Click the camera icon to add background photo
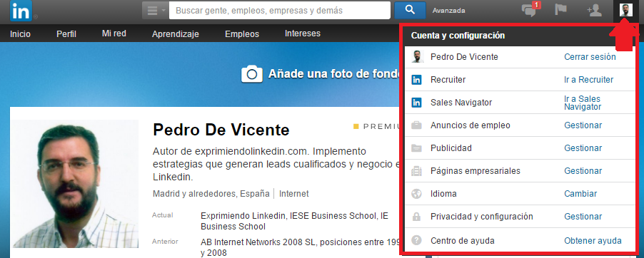 point(252,74)
